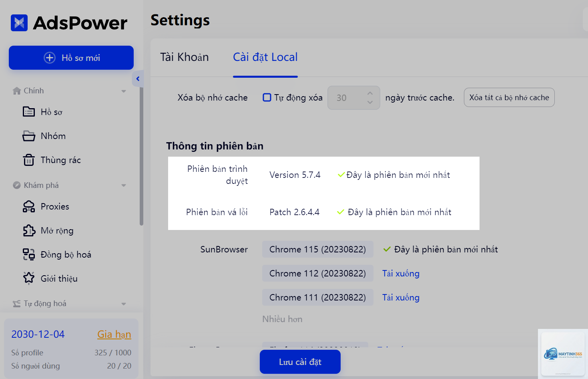Click the Gia hạn renewal link
588x379 pixels.
[x=114, y=334]
